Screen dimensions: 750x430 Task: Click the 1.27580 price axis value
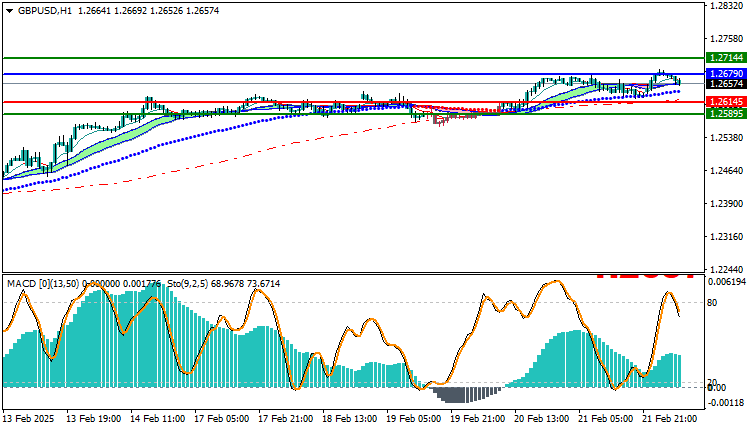(x=727, y=39)
